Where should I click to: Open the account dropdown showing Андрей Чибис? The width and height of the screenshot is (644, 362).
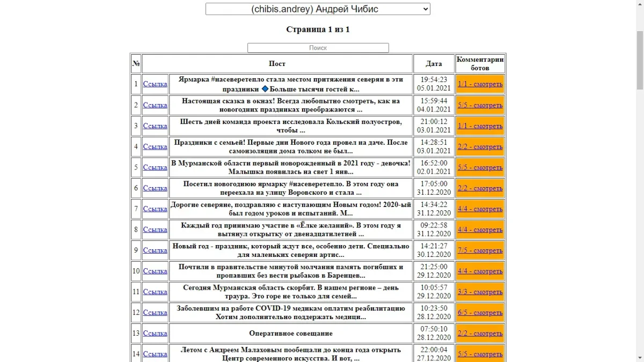[x=318, y=9]
